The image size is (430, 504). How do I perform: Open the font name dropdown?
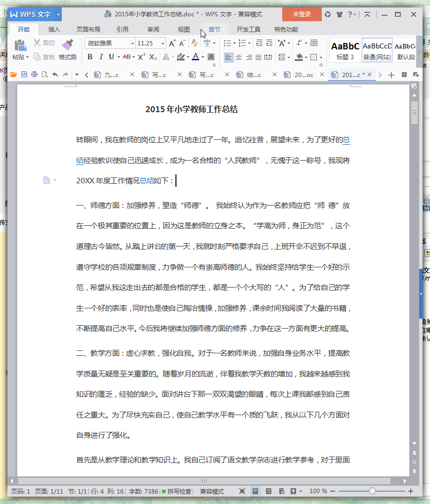131,43
